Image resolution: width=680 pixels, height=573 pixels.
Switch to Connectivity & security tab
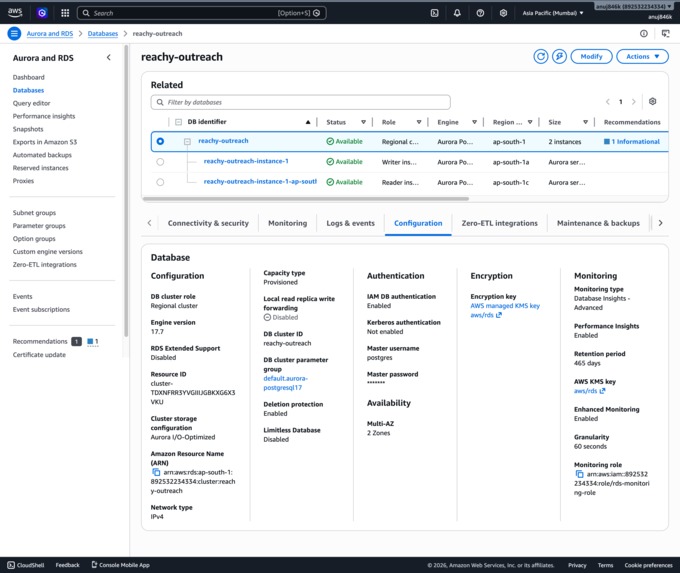tap(208, 223)
